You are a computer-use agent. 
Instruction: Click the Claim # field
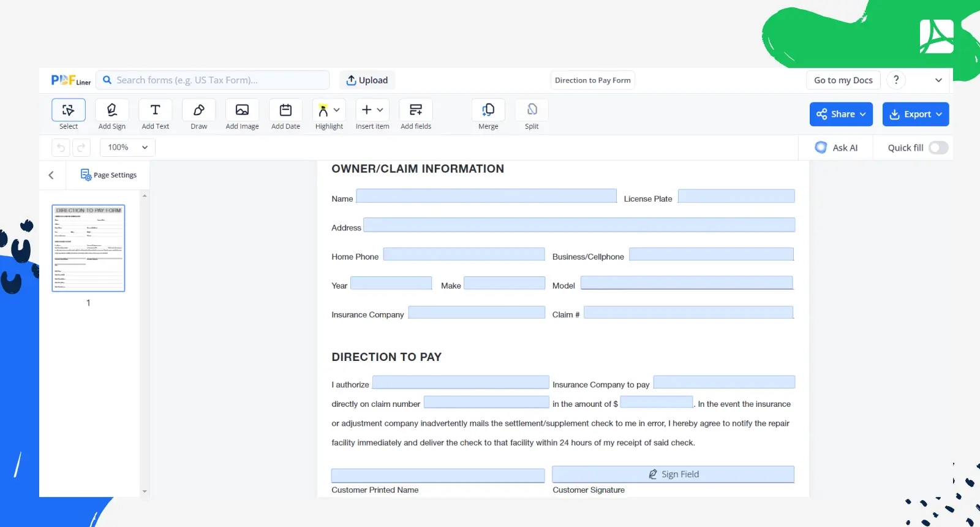pos(688,313)
